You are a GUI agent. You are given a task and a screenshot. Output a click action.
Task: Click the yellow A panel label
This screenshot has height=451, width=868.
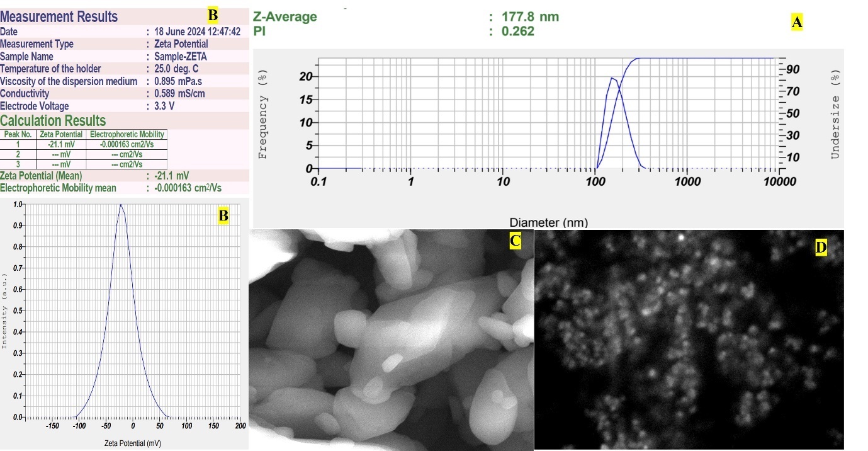[x=796, y=23]
